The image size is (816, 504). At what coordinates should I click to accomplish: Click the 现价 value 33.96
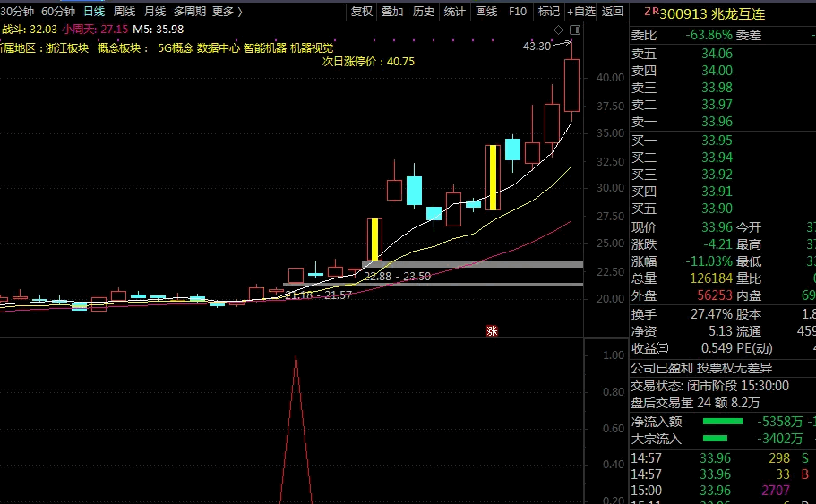717,227
